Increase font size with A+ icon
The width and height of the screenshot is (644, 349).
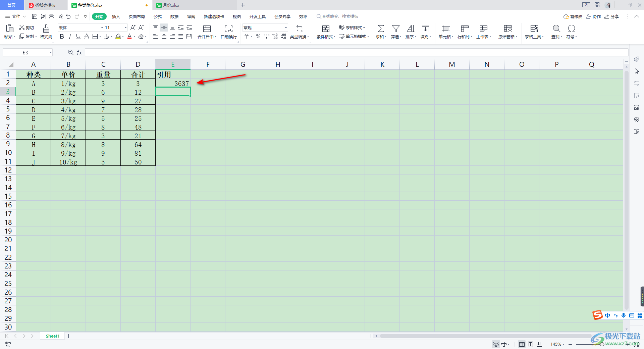click(x=133, y=28)
